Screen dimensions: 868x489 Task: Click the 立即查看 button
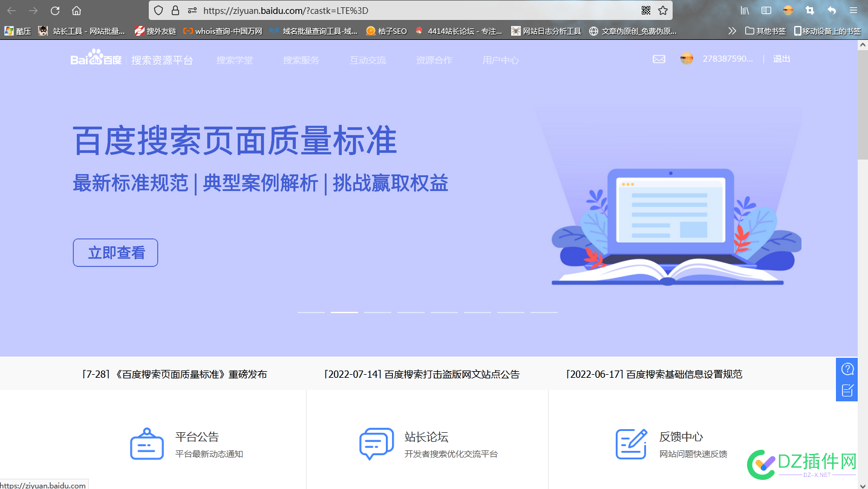tap(116, 253)
